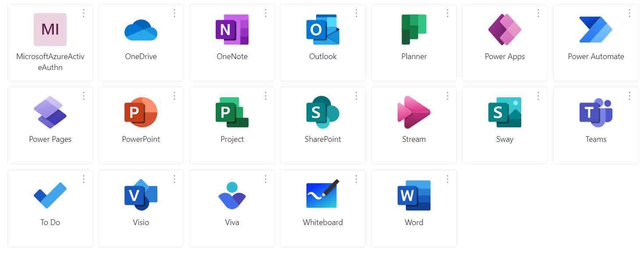The height and width of the screenshot is (257, 644).
Task: Show the Outlook tile's three-dot menu
Action: coord(356,13)
